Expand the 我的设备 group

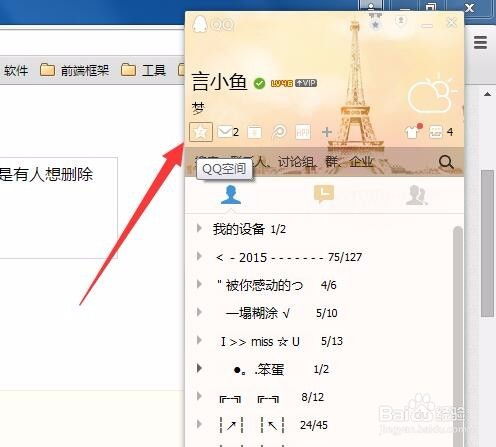pos(199,228)
